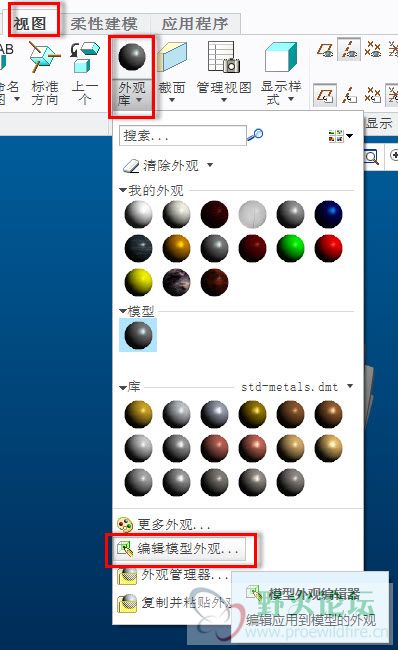Image resolution: width=398 pixels, height=650 pixels.
Task: Click the 搜索 appearance search field
Action: pyautogui.click(x=183, y=136)
